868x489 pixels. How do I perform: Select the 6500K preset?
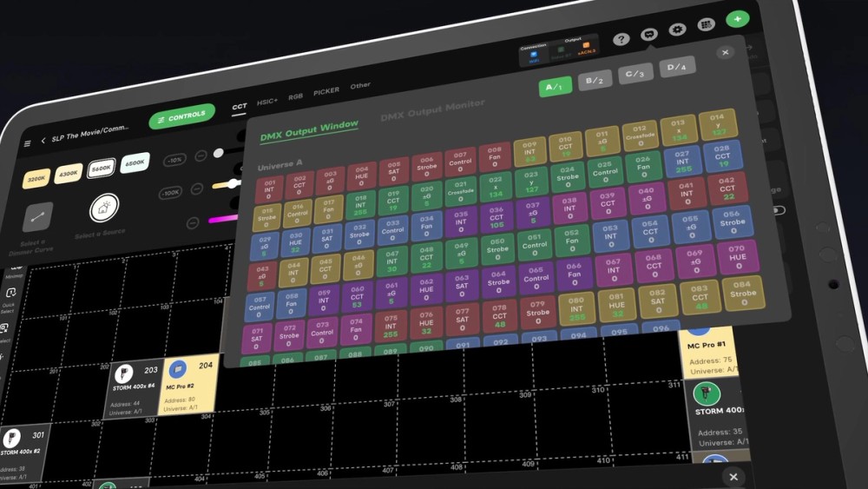[x=135, y=162]
